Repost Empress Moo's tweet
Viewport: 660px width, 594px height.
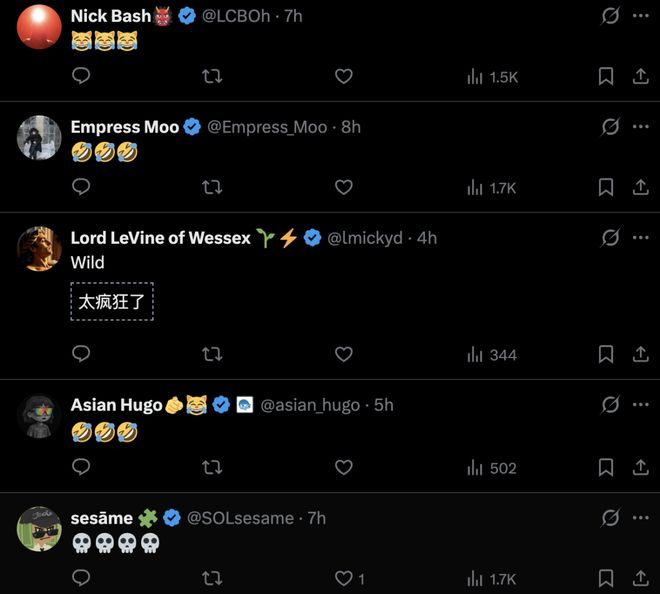click(212, 187)
